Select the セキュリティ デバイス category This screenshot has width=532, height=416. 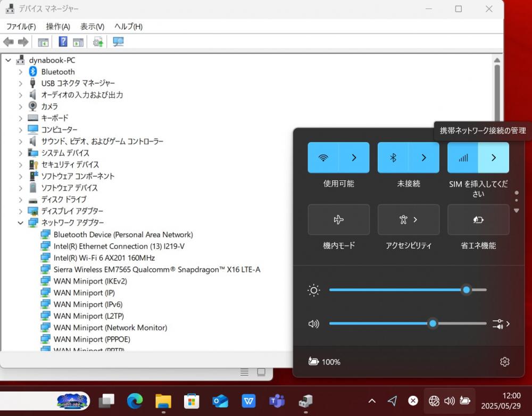click(x=70, y=164)
